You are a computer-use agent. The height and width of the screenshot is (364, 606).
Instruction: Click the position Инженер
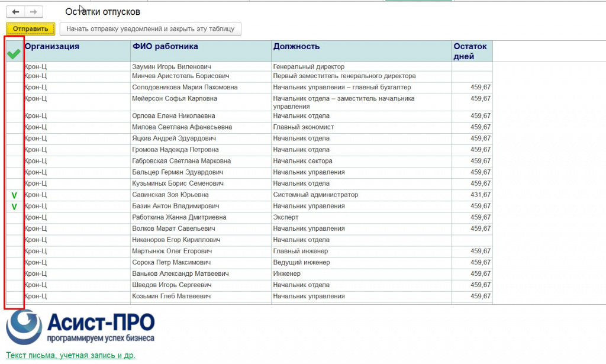tap(286, 273)
